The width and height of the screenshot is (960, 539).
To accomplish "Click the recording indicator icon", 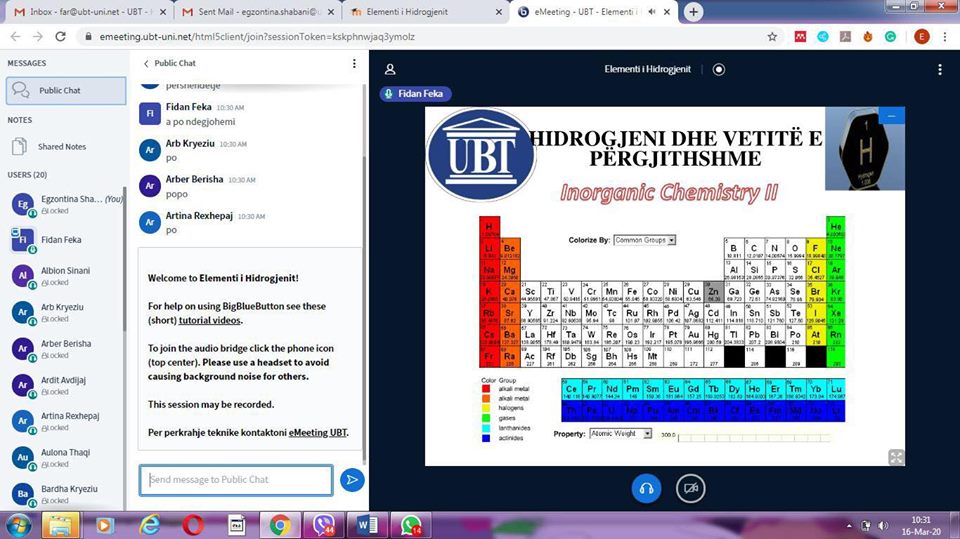I will pos(719,70).
